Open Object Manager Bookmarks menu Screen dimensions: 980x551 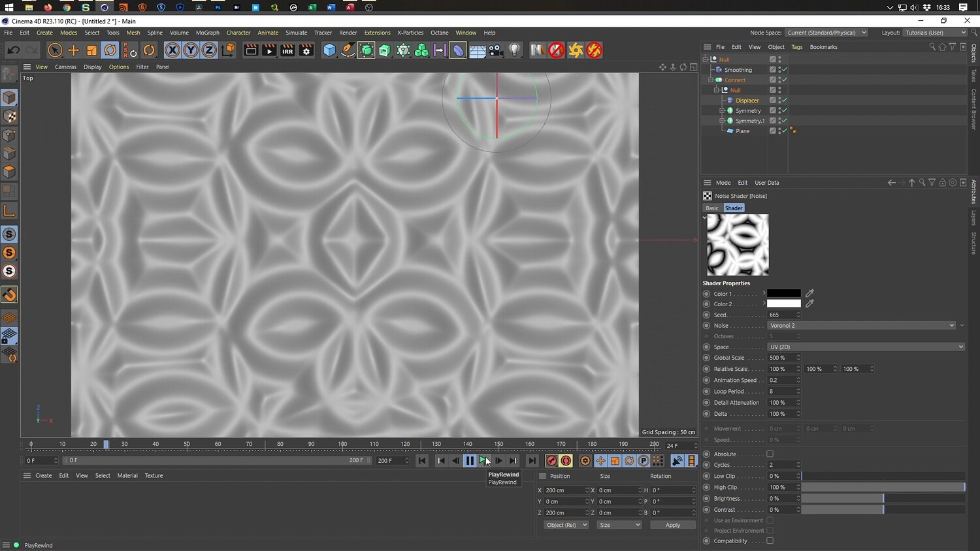(x=823, y=47)
